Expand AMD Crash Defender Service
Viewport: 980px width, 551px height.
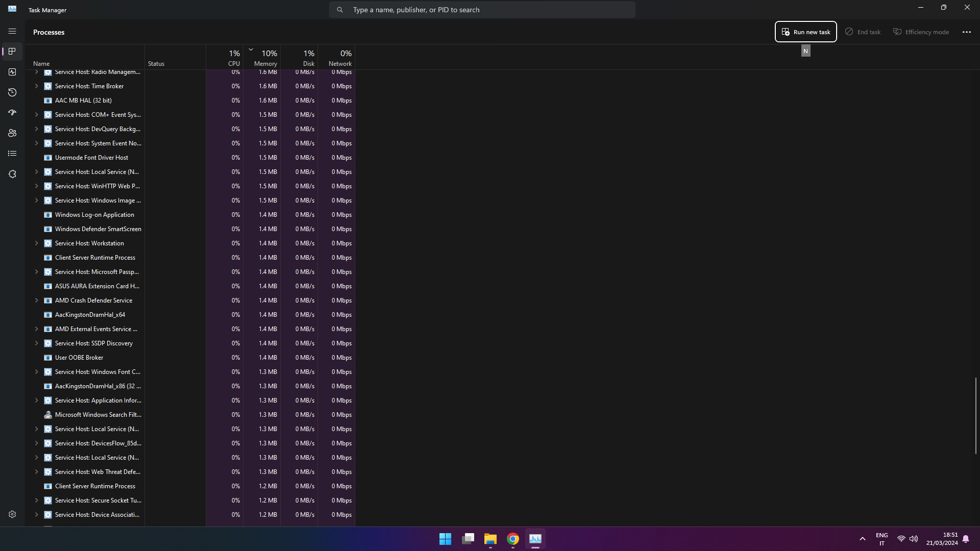pos(36,300)
